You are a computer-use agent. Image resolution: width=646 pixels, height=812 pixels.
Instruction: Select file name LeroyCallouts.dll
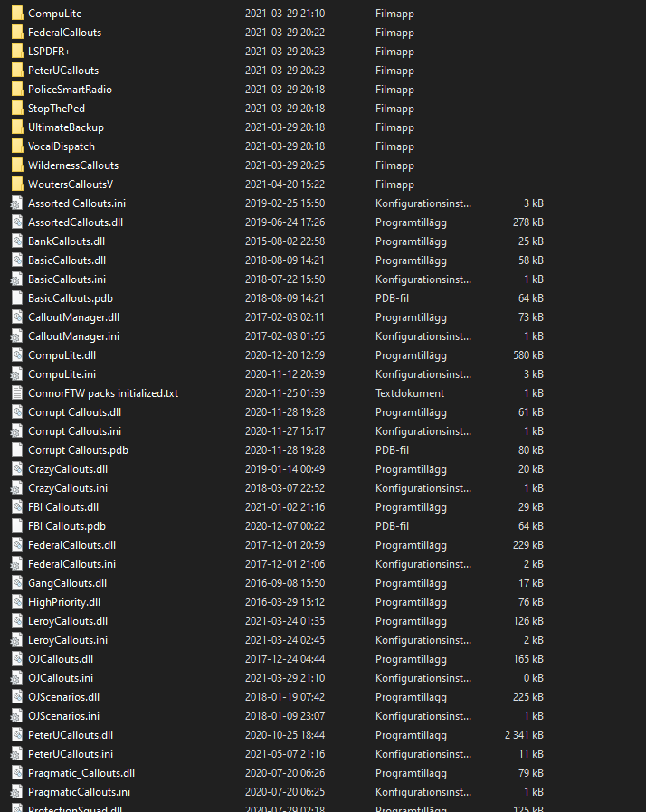click(68, 621)
